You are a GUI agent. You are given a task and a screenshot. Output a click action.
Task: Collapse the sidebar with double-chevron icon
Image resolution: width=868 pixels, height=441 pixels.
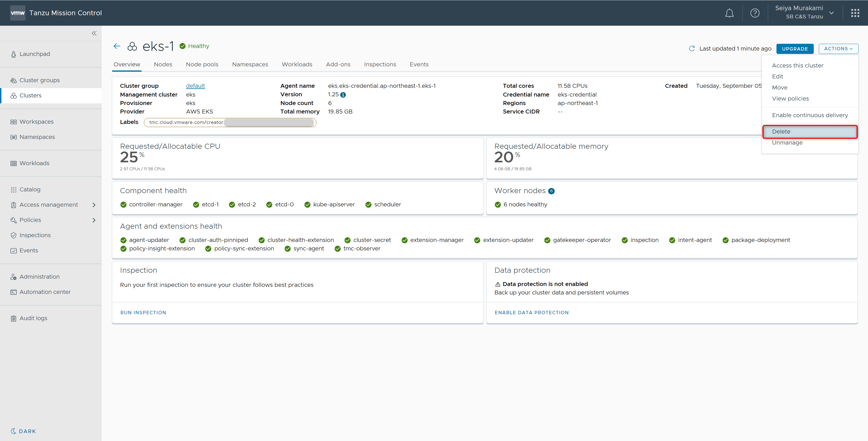94,33
